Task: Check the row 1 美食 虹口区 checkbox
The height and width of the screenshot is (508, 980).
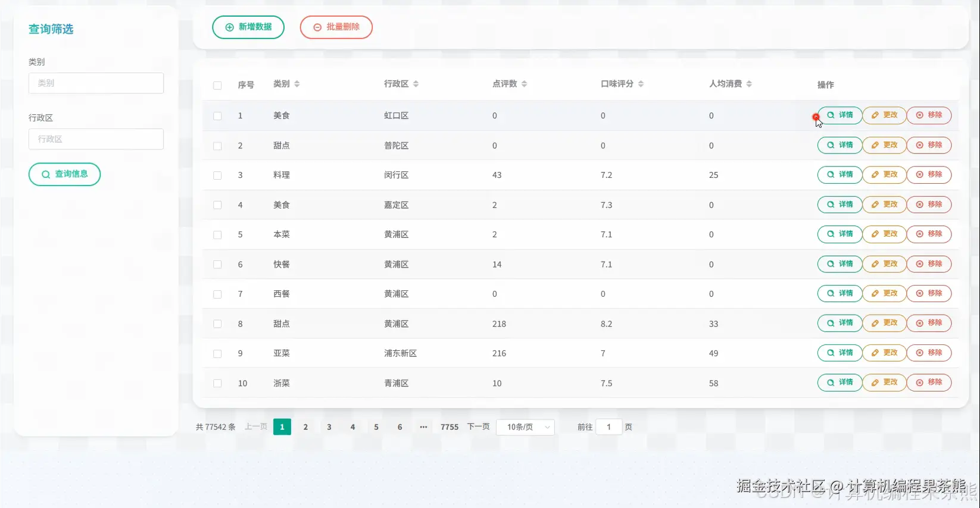Action: 217,116
